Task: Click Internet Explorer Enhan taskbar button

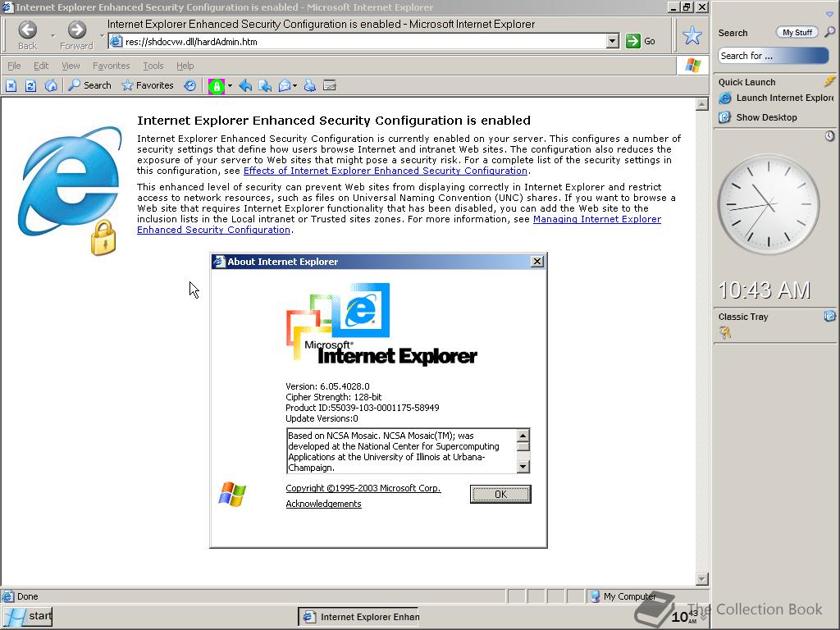Action: 358,617
